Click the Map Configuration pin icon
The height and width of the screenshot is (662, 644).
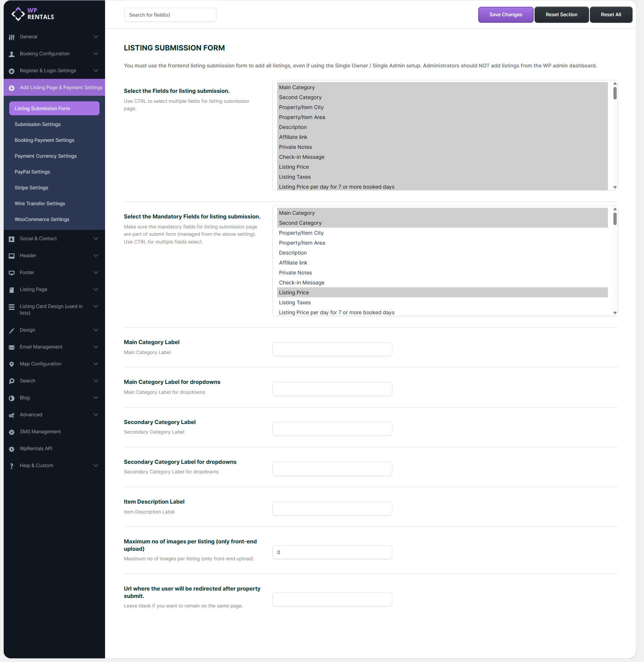[12, 364]
